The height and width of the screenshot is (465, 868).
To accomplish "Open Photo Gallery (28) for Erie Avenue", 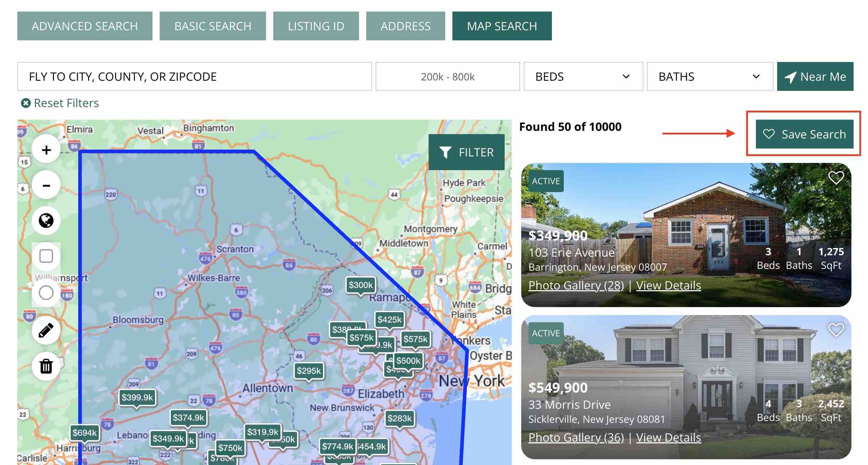I will tap(576, 285).
